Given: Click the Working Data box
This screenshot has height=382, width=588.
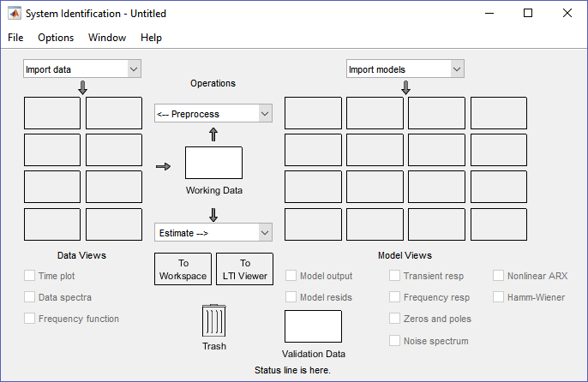Looking at the screenshot, I should tap(213, 163).
